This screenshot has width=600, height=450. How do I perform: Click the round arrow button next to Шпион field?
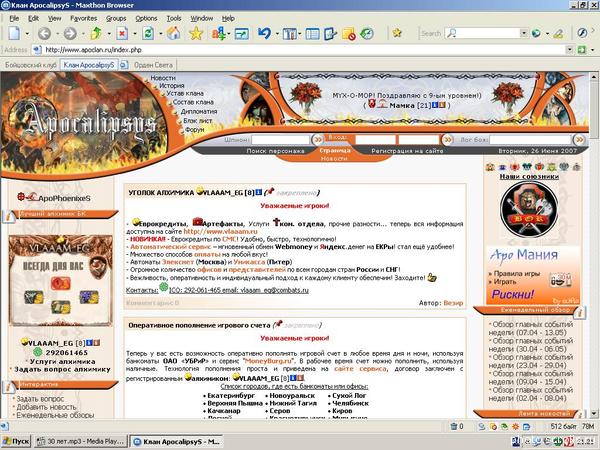click(x=318, y=140)
